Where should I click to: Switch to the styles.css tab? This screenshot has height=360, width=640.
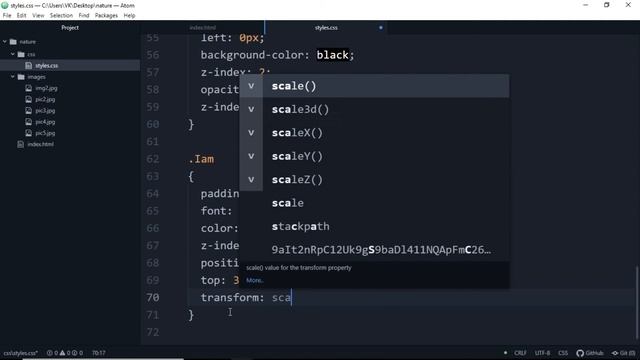[x=326, y=28]
